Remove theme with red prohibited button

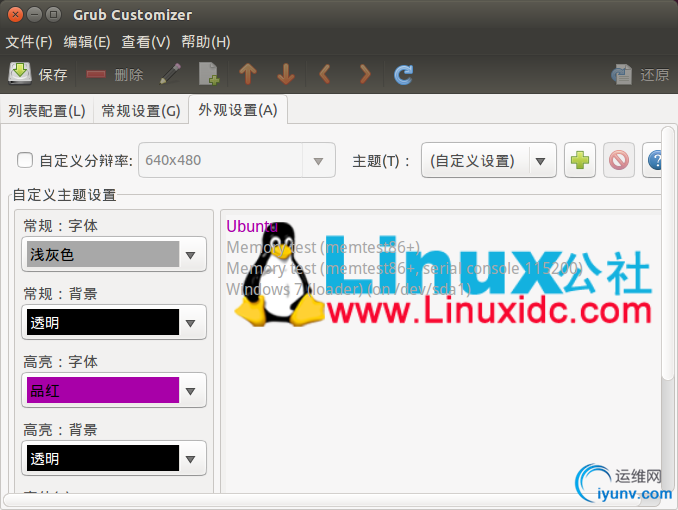619,160
